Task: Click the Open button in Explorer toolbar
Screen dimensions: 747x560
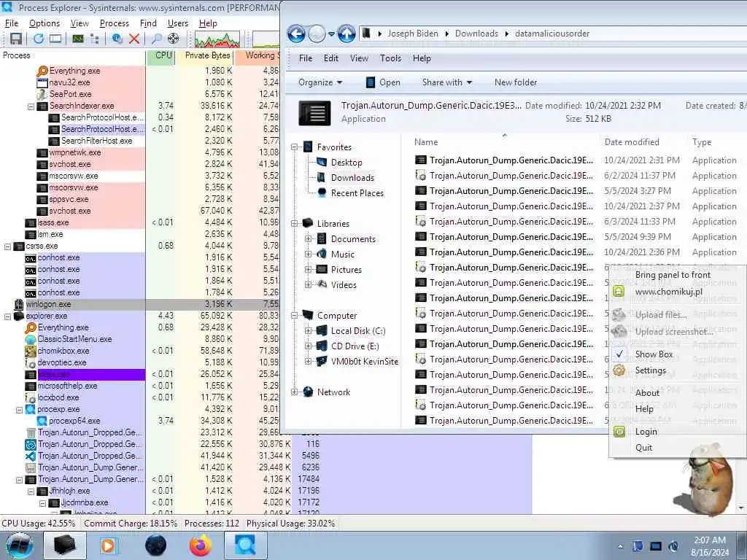Action: (383, 82)
